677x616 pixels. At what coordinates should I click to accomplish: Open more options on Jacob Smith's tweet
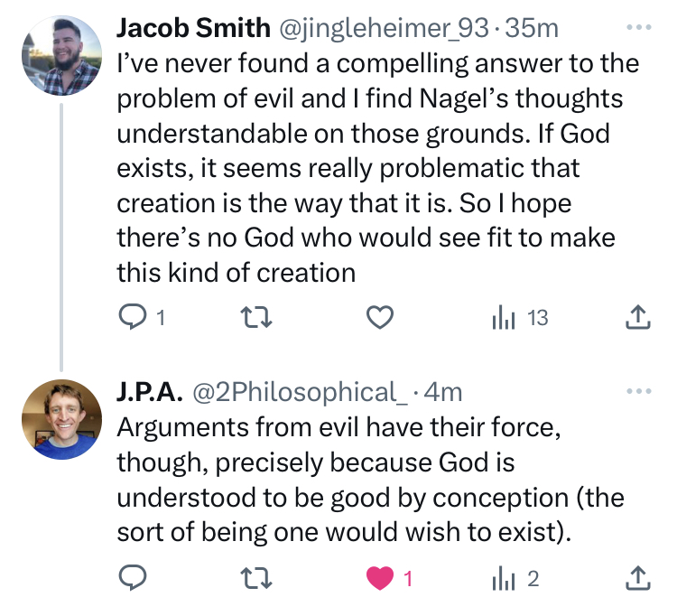pyautogui.click(x=637, y=27)
